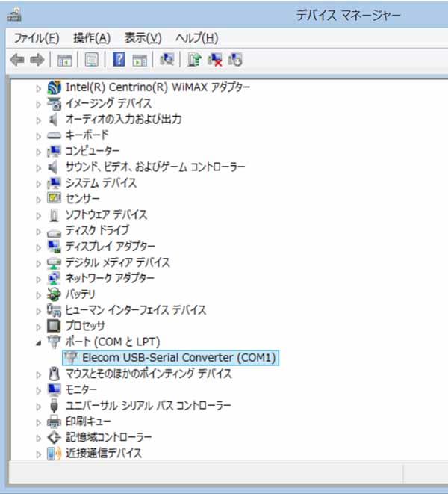Open the blue Help question-mark icon
Screen dimensions: 448x494
tap(119, 59)
